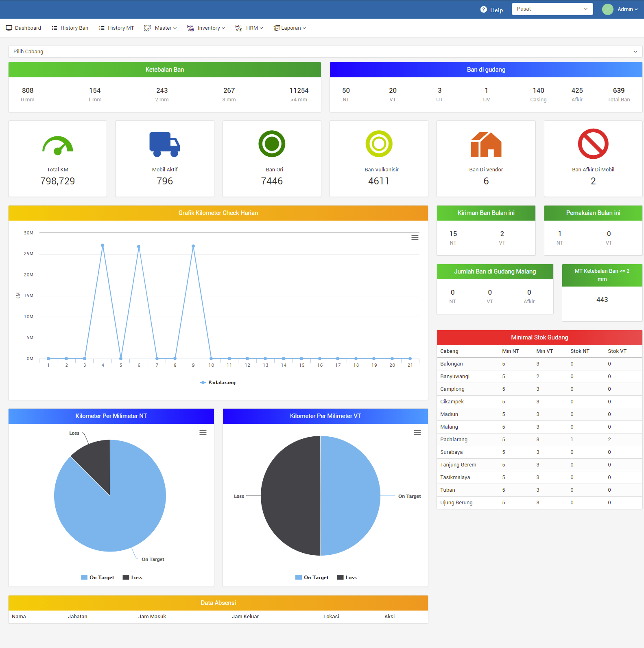Screen dimensions: 644x648
Task: Click the Ban Di Vendor warehouse icon
Action: [x=486, y=144]
